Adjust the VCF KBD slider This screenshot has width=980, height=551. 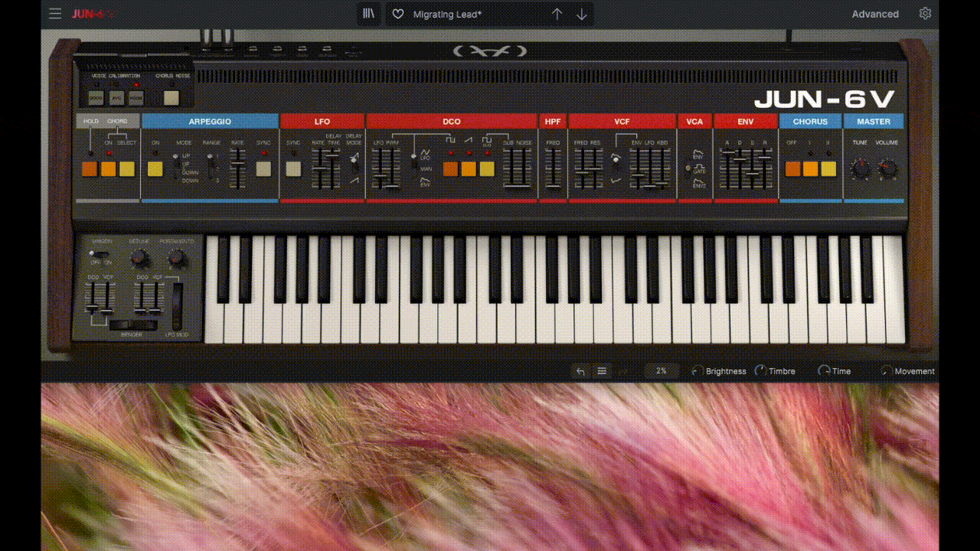[662, 169]
